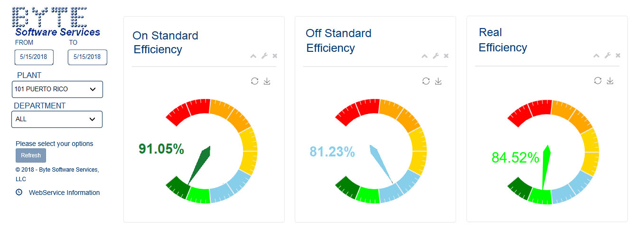Select the TO date input field
The width and height of the screenshot is (644, 232).
tap(87, 57)
